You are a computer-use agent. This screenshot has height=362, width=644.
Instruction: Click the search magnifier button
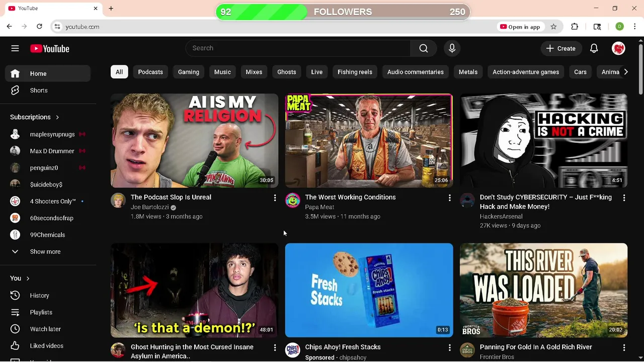coord(424,48)
